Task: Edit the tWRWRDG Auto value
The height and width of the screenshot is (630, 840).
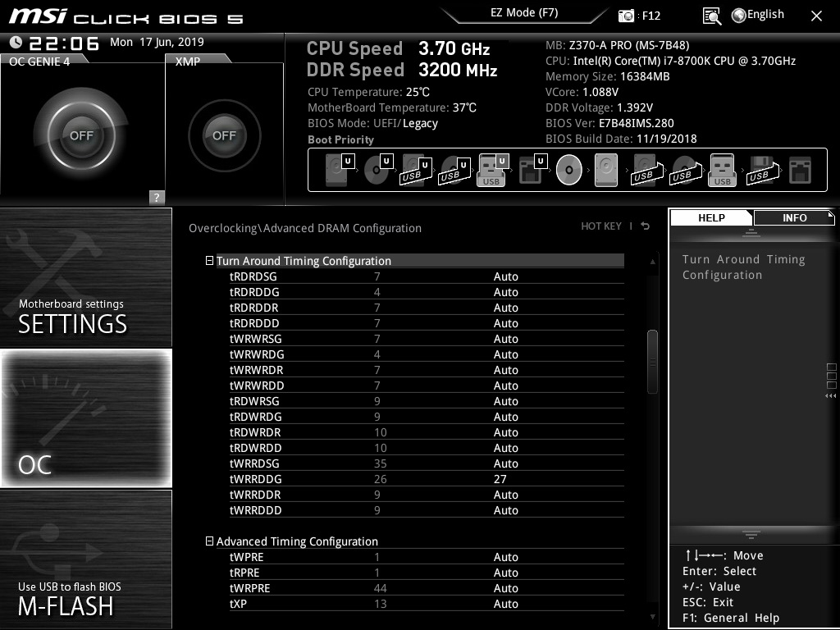Action: coord(505,354)
